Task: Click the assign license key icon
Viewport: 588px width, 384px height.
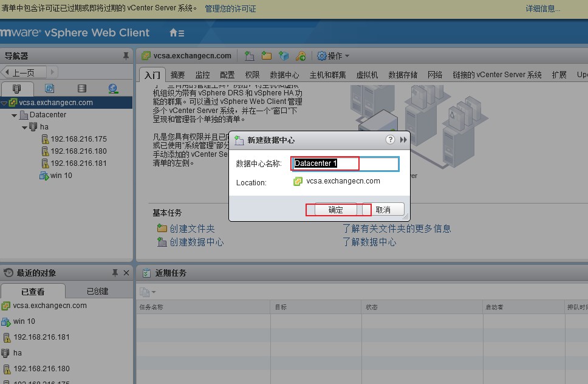Action: 301,56
